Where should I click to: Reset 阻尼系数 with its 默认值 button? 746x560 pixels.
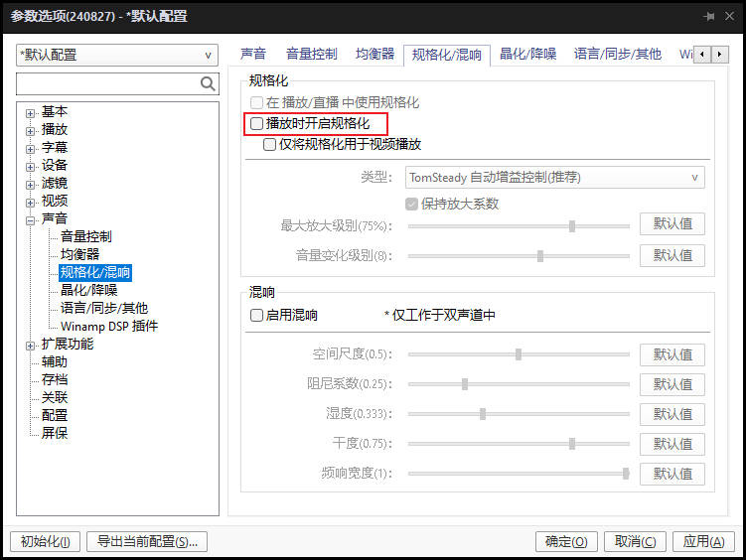[x=672, y=384]
